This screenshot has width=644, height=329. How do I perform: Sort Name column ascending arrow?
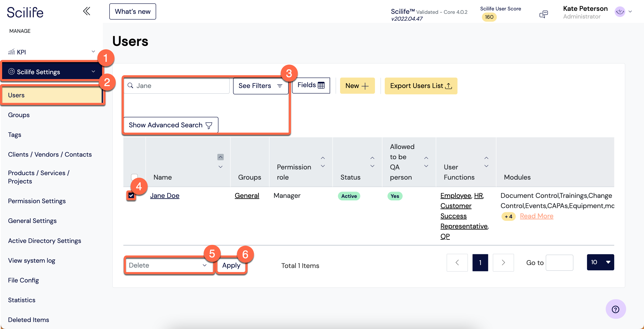(220, 157)
